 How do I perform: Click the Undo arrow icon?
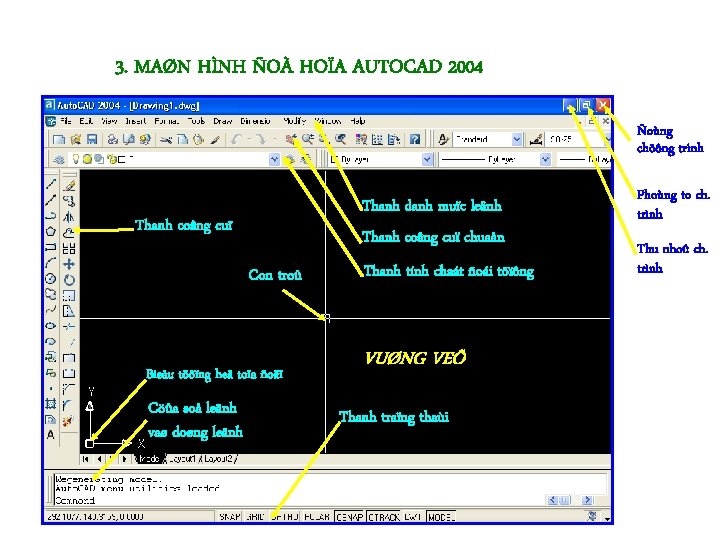coord(236,139)
